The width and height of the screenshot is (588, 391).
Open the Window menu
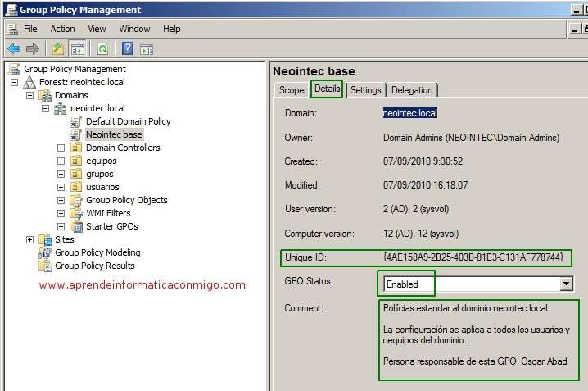(134, 29)
